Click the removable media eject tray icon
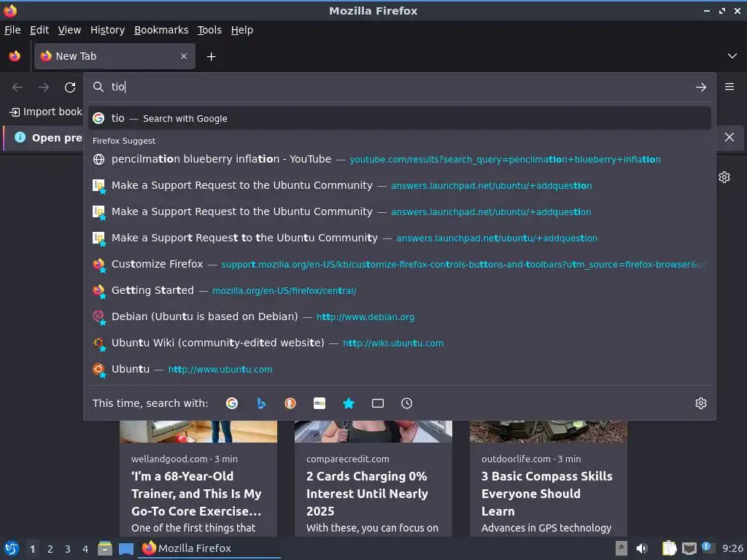This screenshot has height=560, width=747. 622,548
